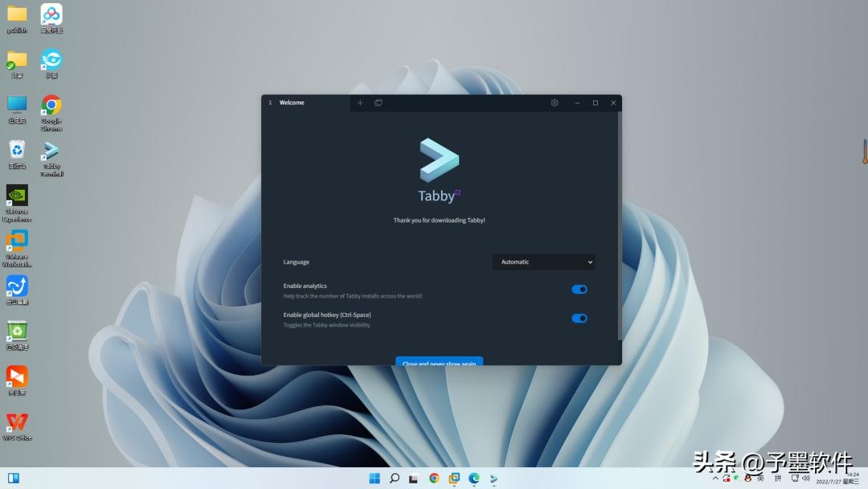Open the profiles window icon beside plus

click(378, 103)
